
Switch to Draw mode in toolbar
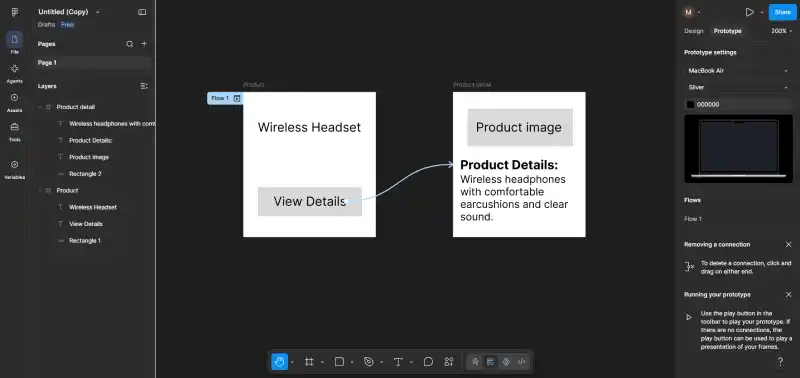point(475,362)
